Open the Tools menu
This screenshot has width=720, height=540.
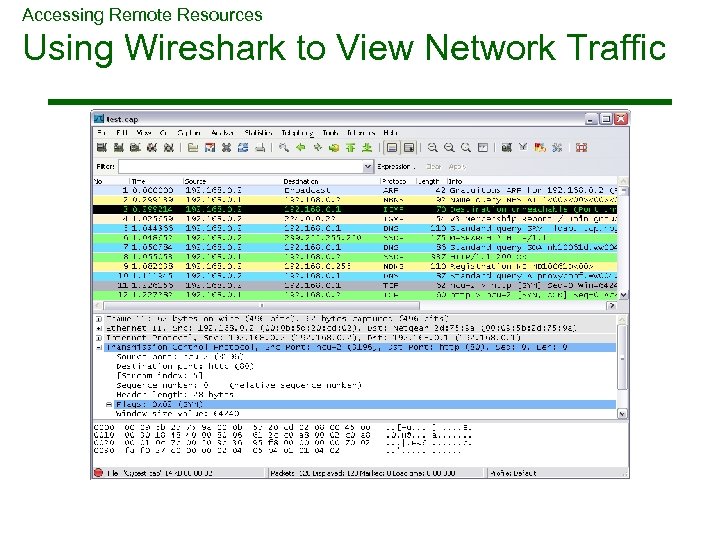pyautogui.click(x=330, y=133)
